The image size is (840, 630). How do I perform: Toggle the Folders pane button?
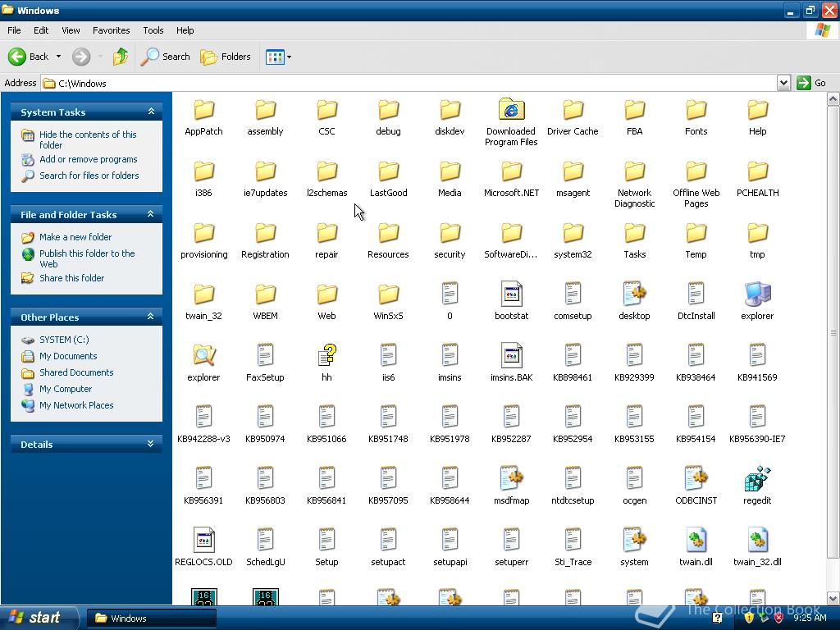(x=225, y=57)
